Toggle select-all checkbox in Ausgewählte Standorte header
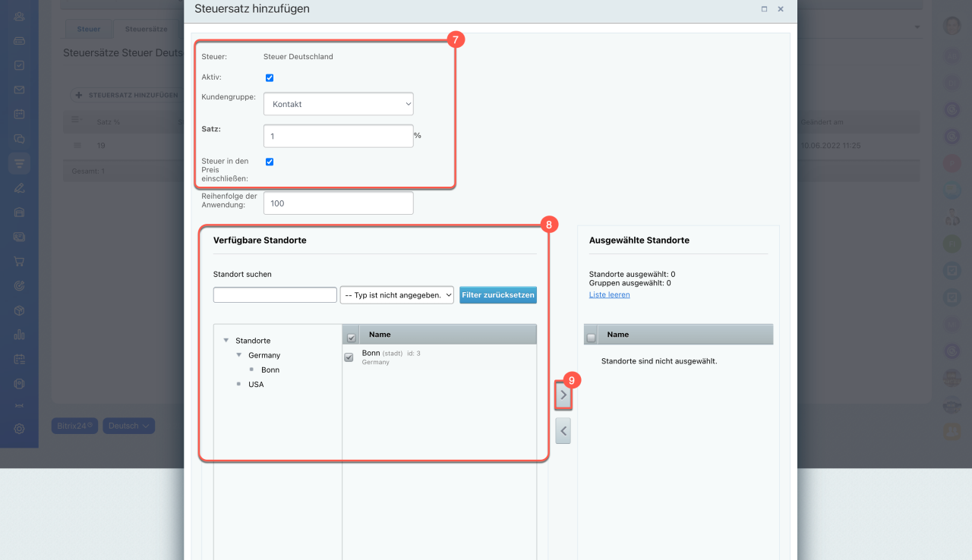Image resolution: width=972 pixels, height=560 pixels. click(x=592, y=335)
